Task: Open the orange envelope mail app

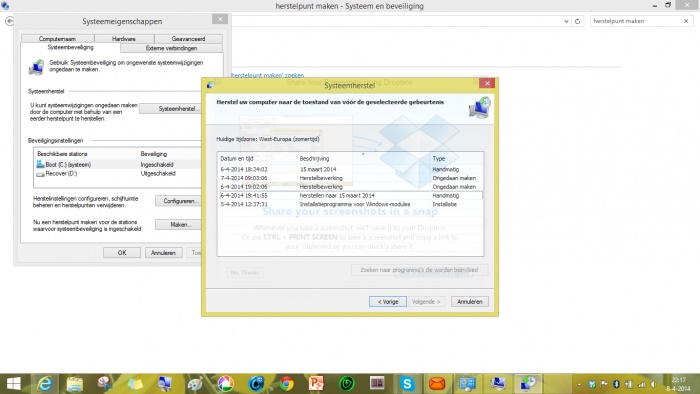Action: click(437, 384)
